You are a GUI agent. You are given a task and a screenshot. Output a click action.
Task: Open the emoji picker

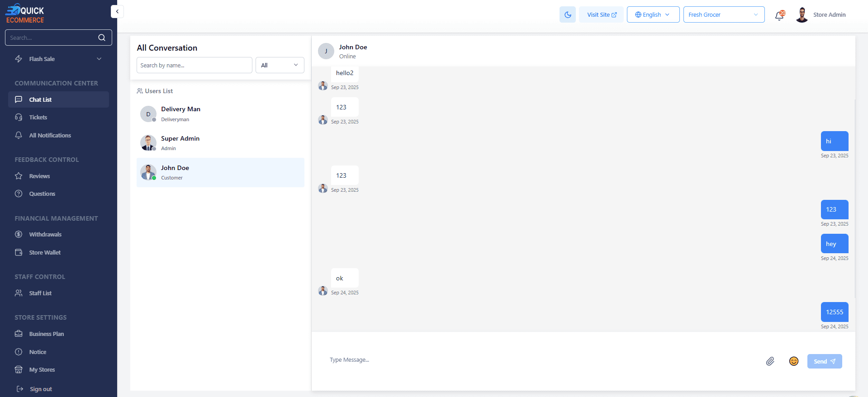(793, 361)
